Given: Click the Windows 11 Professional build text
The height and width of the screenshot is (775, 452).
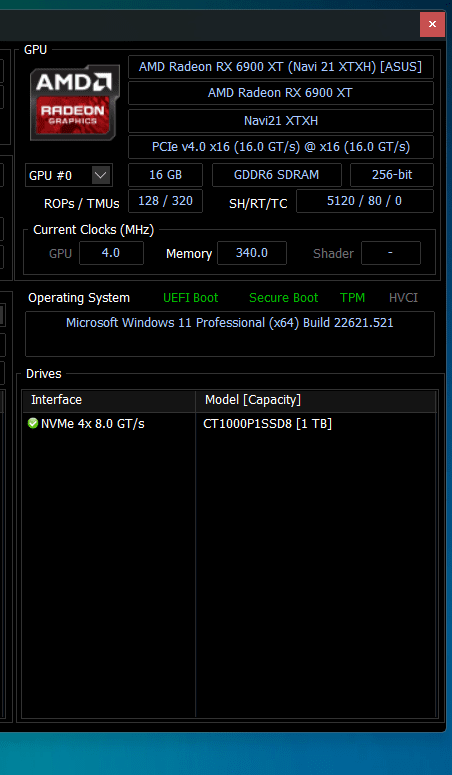Looking at the screenshot, I should (229, 323).
